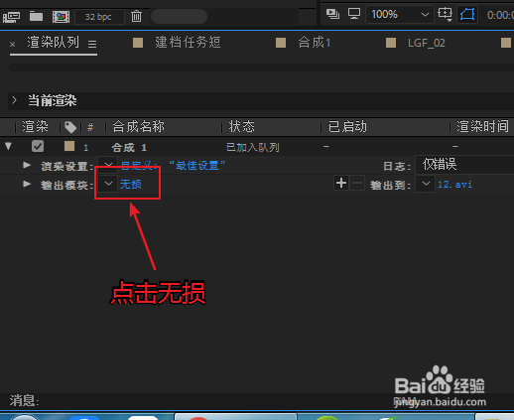Image resolution: width=514 pixels, height=420 pixels.
Task: Click the primary viewer monitor icon
Action: click(354, 14)
